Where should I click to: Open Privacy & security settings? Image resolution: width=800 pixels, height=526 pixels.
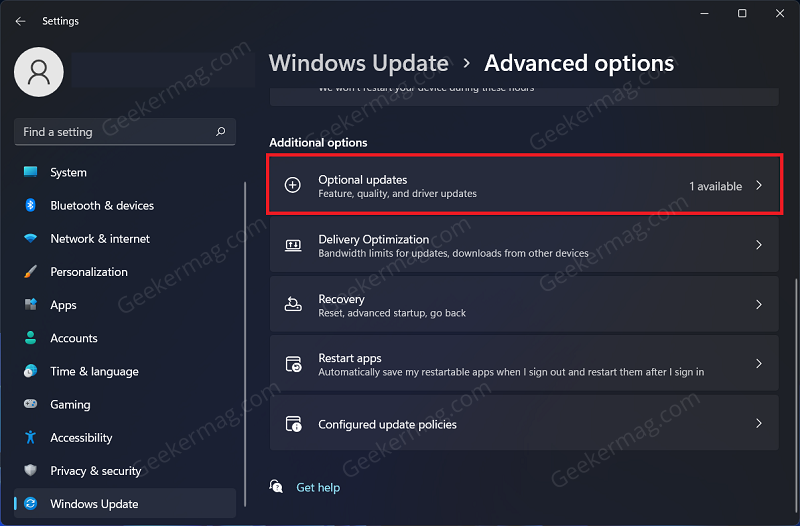(x=125, y=471)
